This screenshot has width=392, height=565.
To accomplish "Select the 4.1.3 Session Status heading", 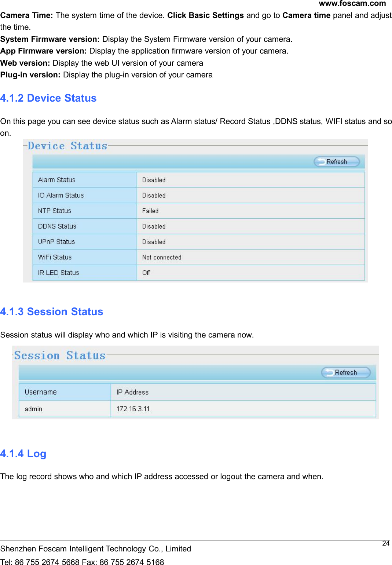I will point(52,311).
